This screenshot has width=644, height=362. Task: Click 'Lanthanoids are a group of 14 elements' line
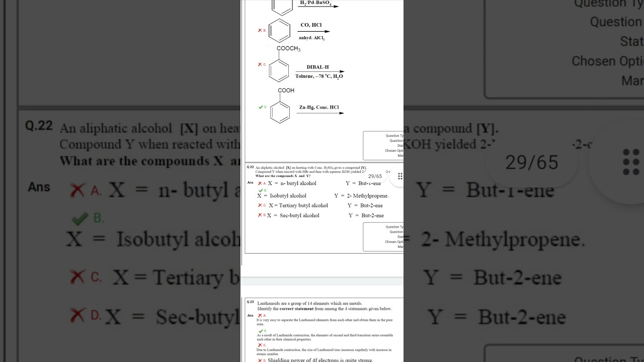310,304
